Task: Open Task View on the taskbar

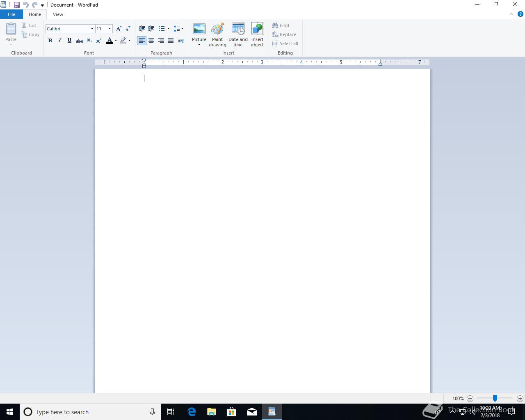Action: click(171, 412)
